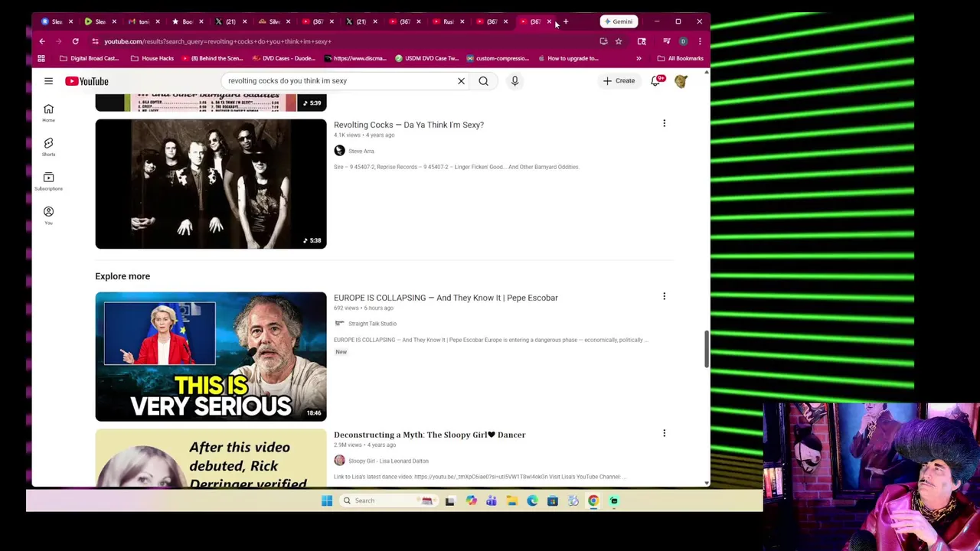This screenshot has height=551, width=980.
Task: Open the House Hacks bookmark folder
Action: (x=152, y=58)
